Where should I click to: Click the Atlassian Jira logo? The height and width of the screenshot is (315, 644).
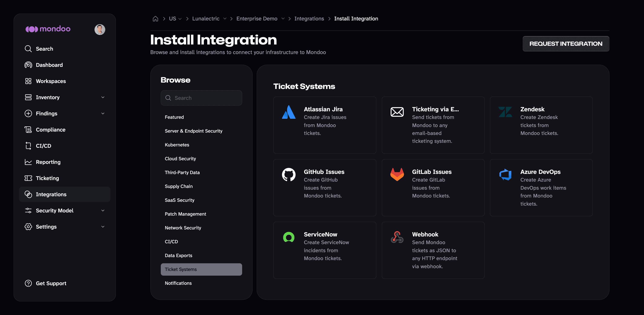(x=289, y=112)
